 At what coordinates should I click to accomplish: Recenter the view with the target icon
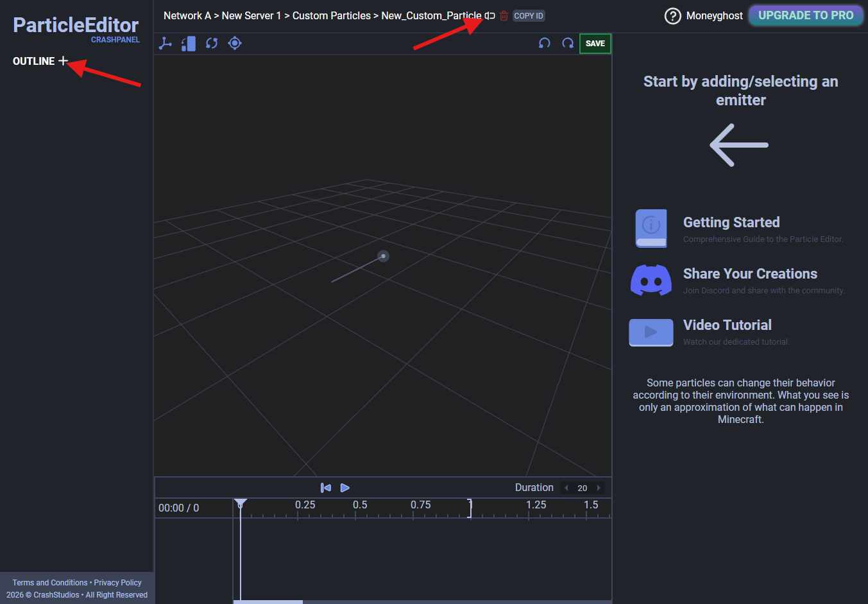point(235,44)
